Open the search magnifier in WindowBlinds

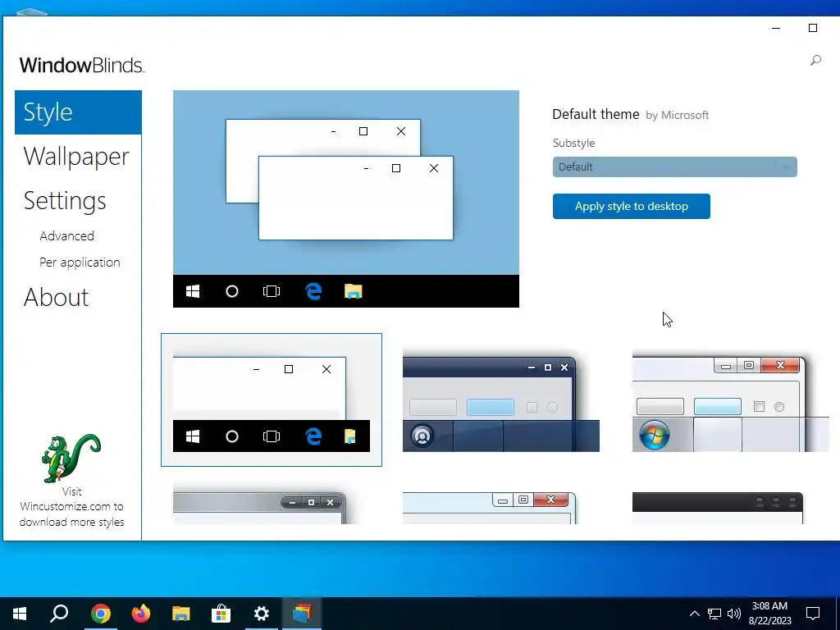[815, 60]
